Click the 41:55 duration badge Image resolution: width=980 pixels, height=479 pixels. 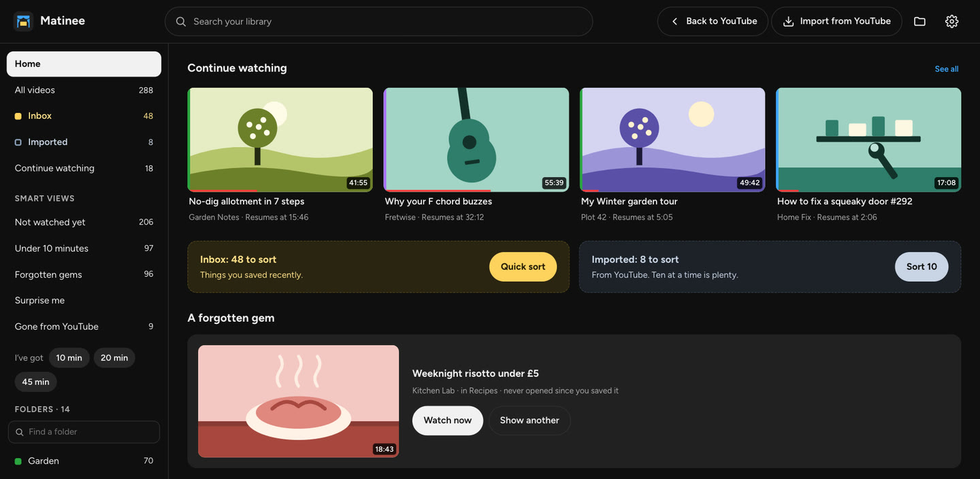(x=358, y=183)
